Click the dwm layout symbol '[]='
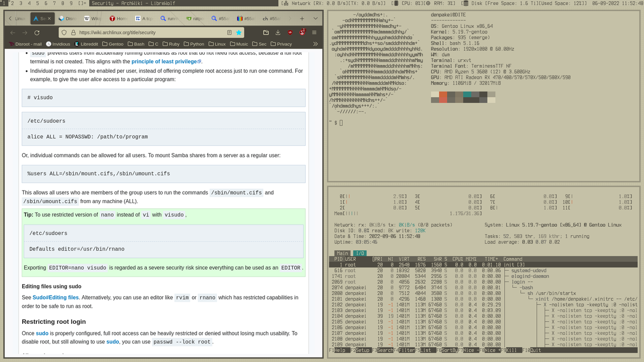This screenshot has height=362, width=644. (83, 3)
